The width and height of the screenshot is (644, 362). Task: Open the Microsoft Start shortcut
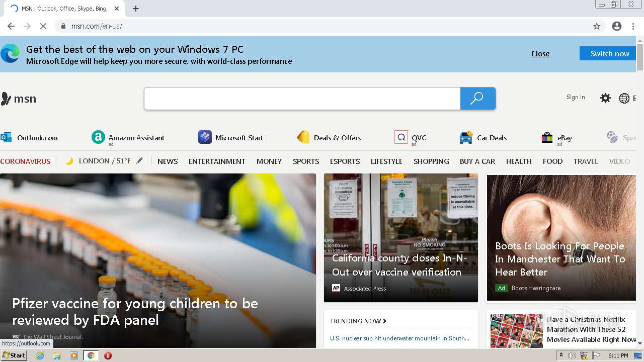click(x=231, y=138)
